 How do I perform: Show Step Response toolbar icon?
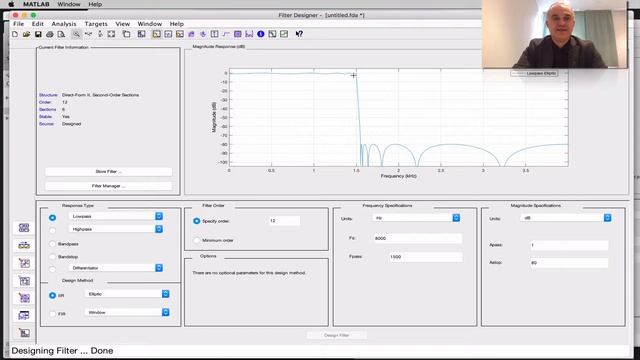tap(226, 34)
